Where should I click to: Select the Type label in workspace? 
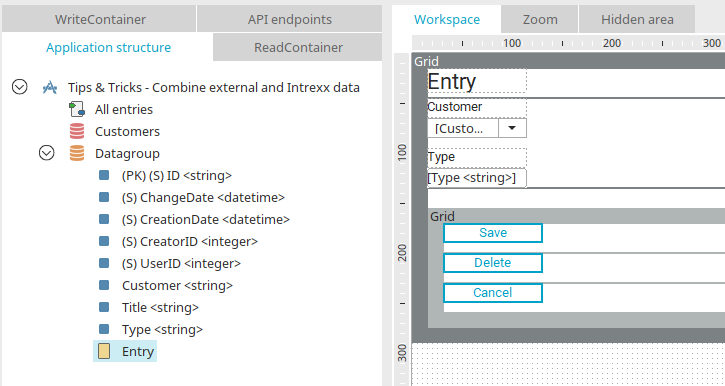click(x=477, y=157)
